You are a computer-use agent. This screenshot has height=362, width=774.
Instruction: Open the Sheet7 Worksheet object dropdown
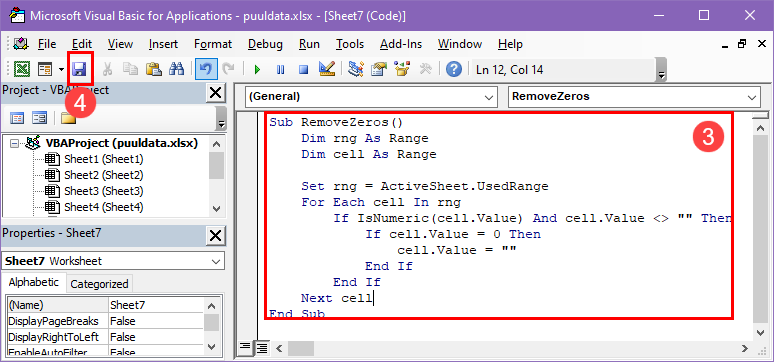(x=216, y=261)
